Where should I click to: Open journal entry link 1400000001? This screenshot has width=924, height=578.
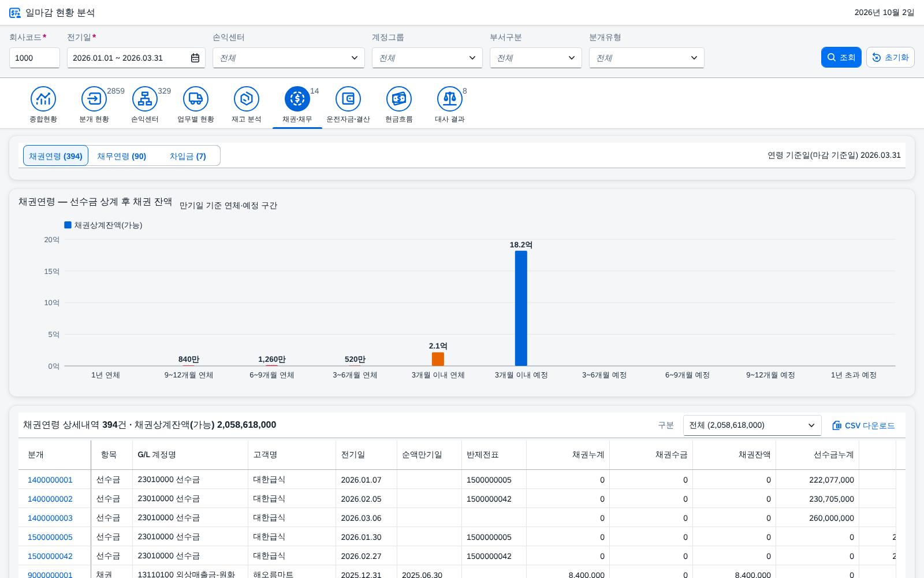tap(50, 480)
